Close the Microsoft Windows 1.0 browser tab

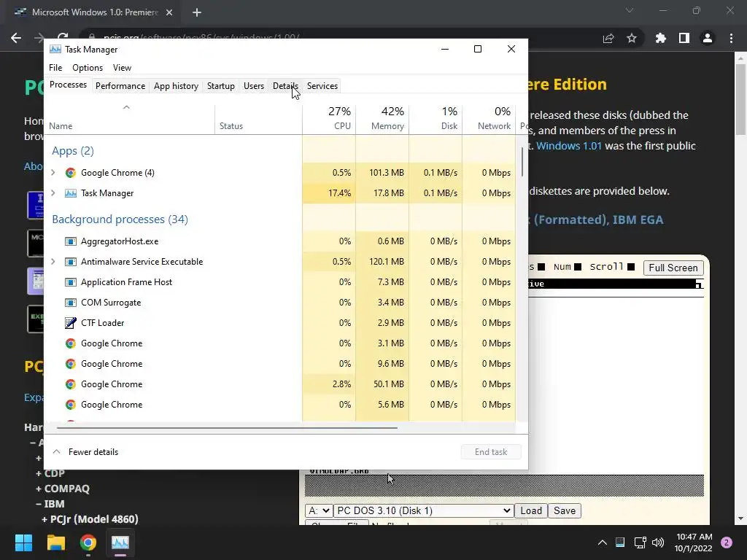click(169, 12)
